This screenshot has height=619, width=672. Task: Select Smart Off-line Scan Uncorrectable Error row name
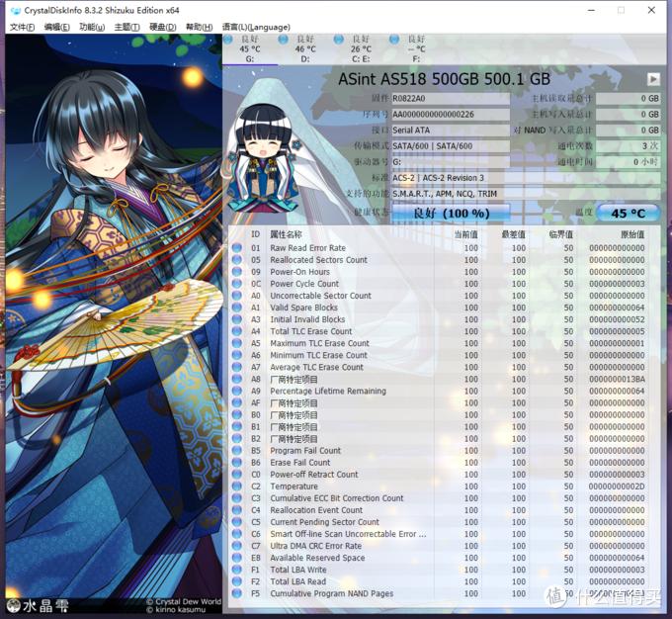[x=348, y=534]
